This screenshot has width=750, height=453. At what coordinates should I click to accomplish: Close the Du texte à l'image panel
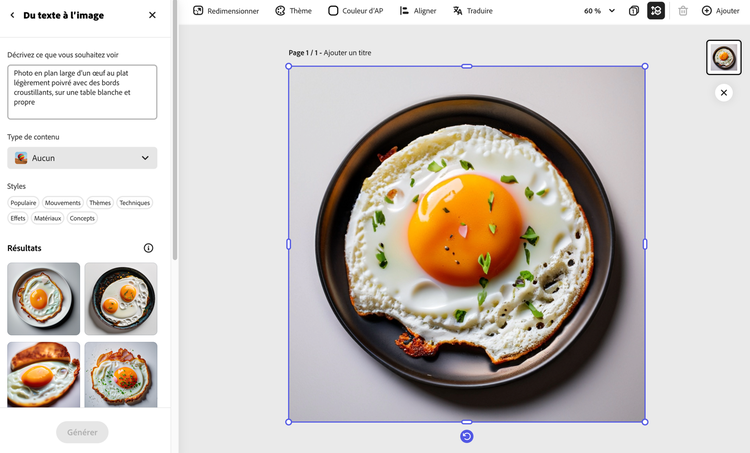(x=152, y=15)
